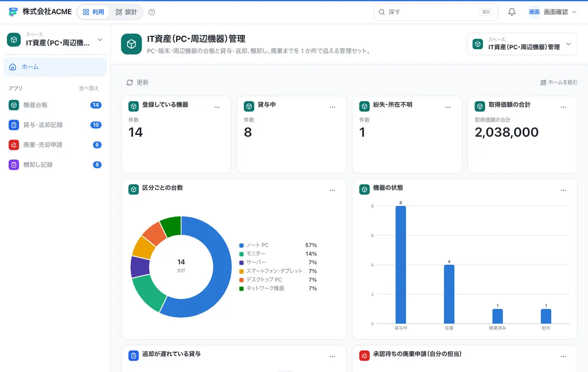Click the 返却が遅れている貸与 card icon
The height and width of the screenshot is (372, 588).
(x=133, y=355)
